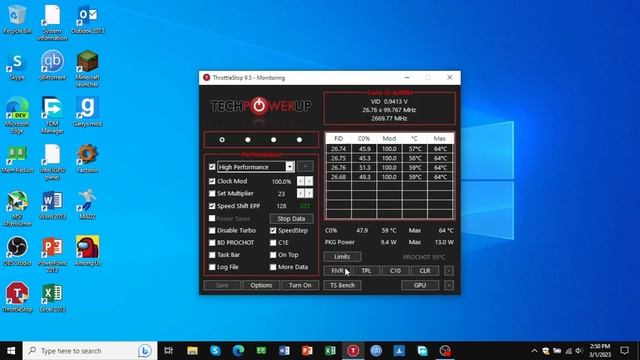Select the MSI Afterburner desktop icon
Screen dimensions: 640x360
click(17, 208)
